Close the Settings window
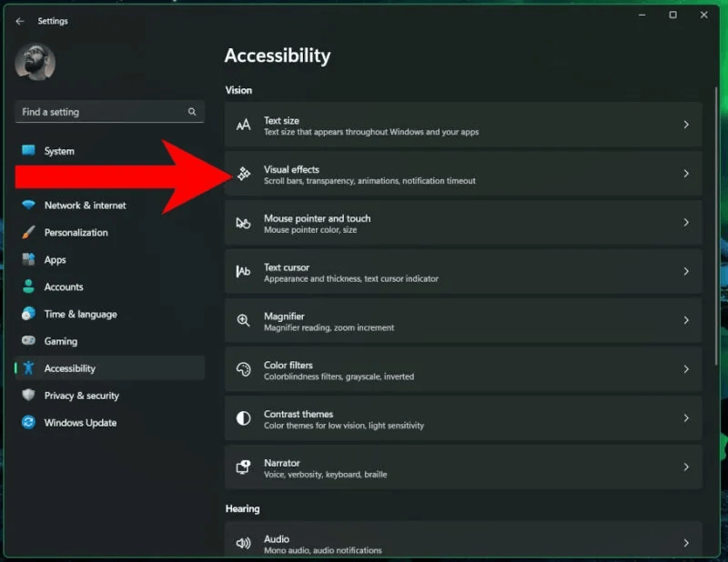Viewport: 728px width, 562px height. pyautogui.click(x=703, y=15)
